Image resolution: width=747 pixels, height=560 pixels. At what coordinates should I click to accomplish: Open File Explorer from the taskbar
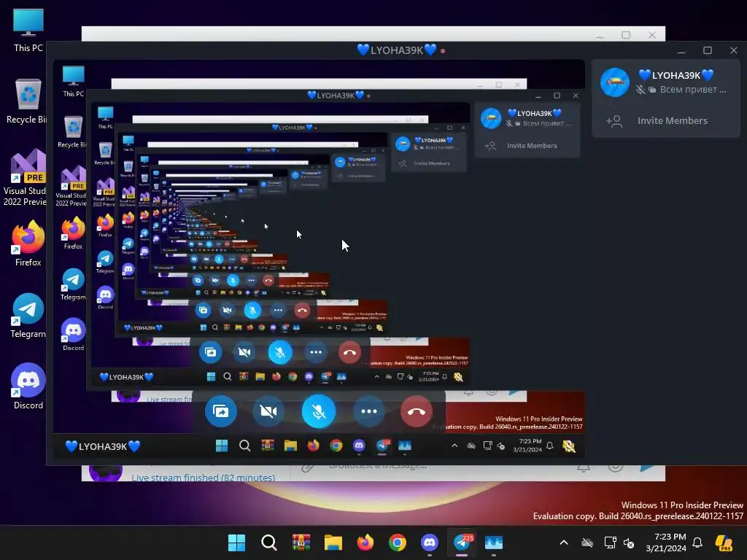(333, 542)
